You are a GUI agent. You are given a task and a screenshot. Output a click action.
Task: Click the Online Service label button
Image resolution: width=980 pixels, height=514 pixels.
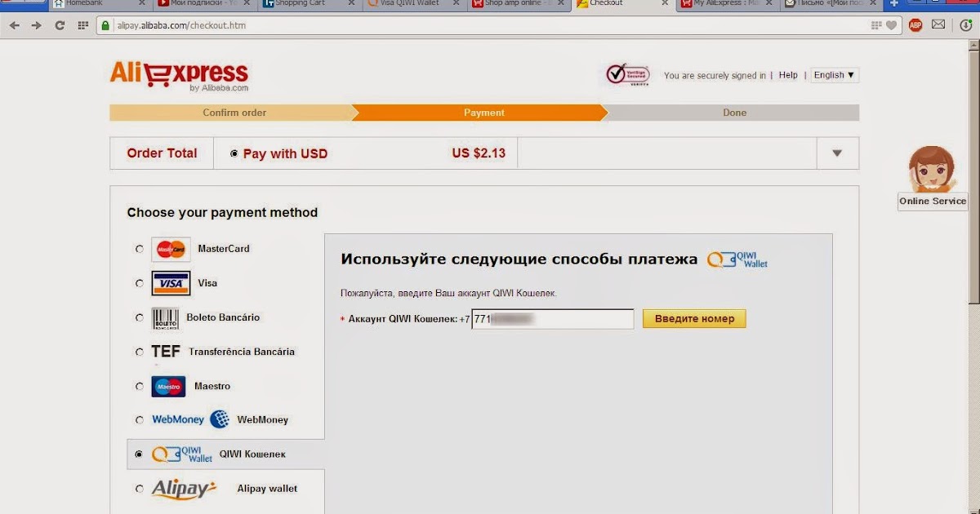[933, 202]
